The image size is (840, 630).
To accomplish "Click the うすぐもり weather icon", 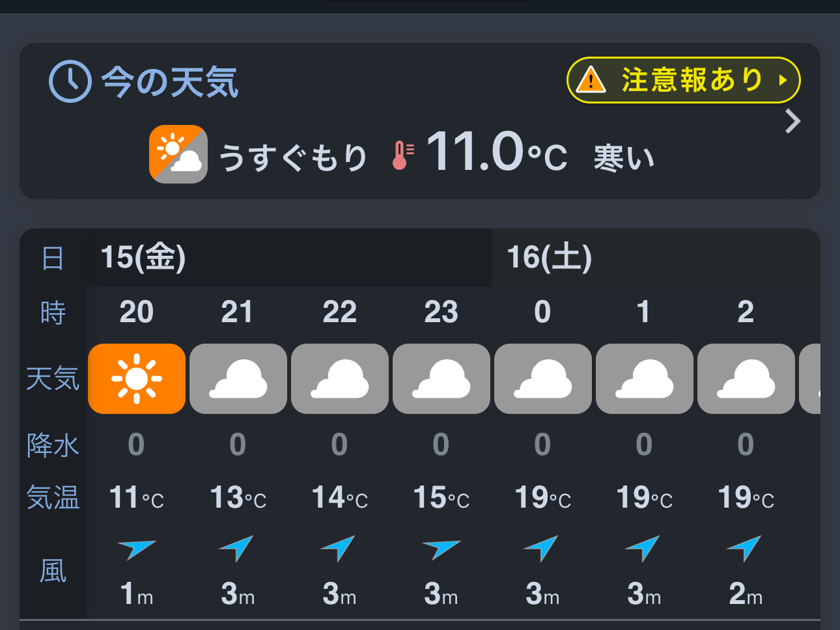I will pos(178,154).
